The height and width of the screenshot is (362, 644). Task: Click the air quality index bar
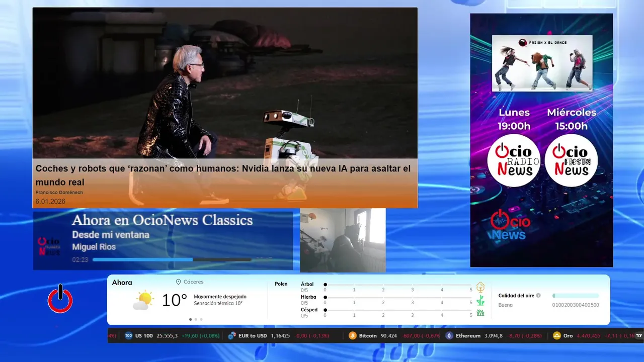coord(576,296)
